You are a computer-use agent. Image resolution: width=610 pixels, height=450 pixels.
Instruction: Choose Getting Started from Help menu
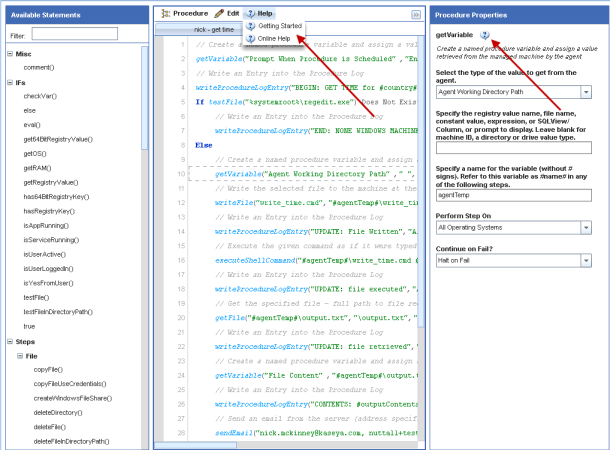[x=275, y=26]
